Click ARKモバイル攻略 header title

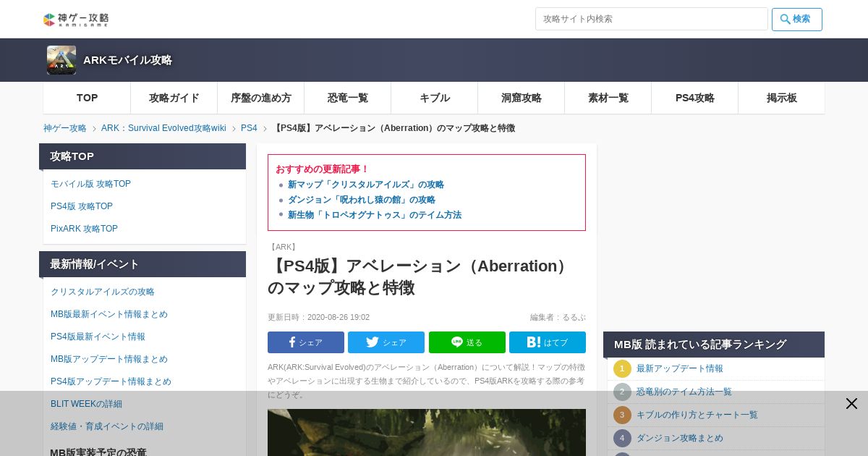tap(127, 60)
